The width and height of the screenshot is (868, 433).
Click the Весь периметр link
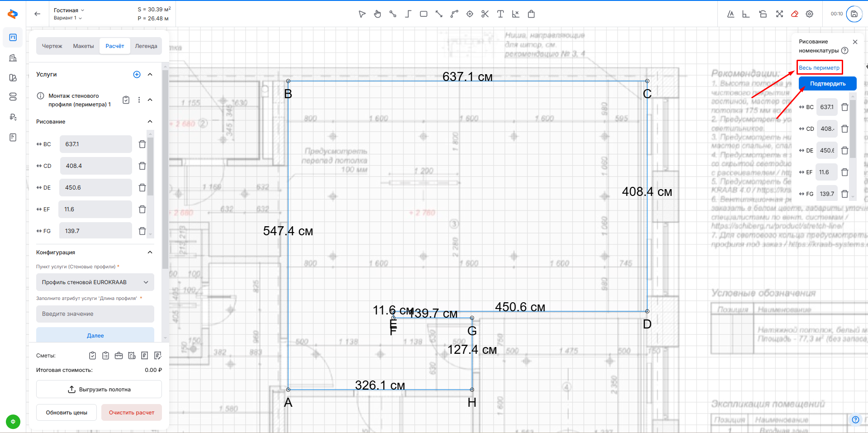tap(819, 68)
